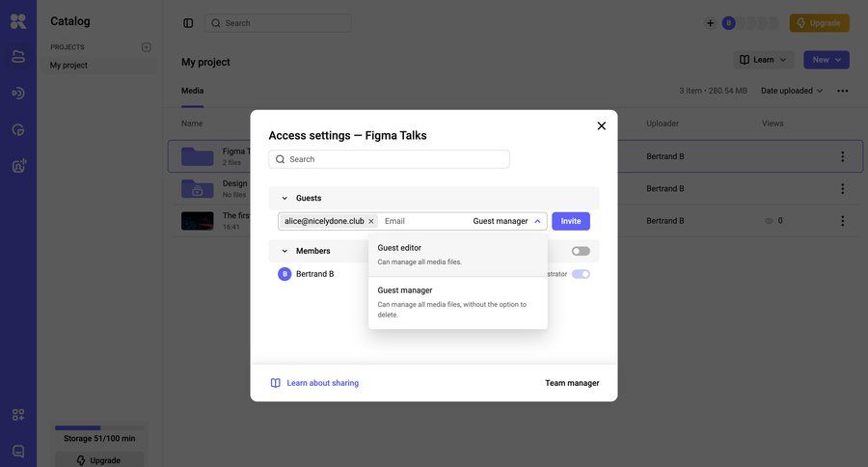This screenshot has height=467, width=868.
Task: Click the app logo in the sidebar
Action: (18, 21)
